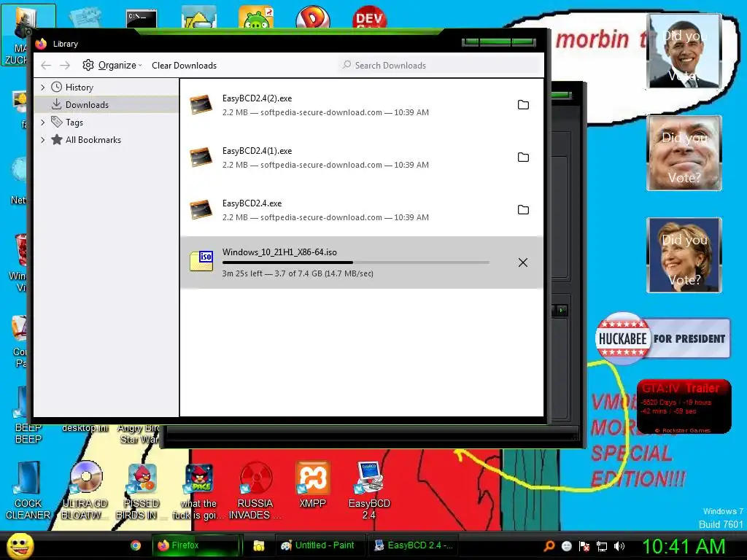
Task: Expand the History tree node
Action: (x=43, y=87)
